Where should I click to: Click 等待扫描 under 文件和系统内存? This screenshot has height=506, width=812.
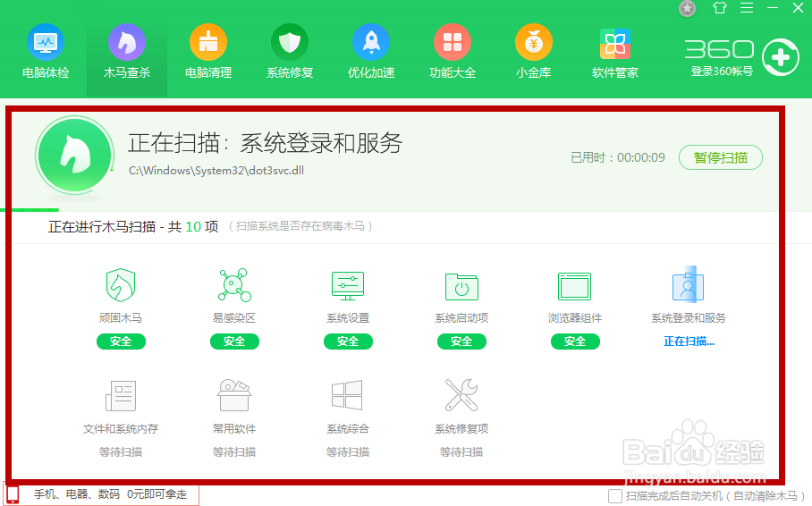tap(121, 452)
